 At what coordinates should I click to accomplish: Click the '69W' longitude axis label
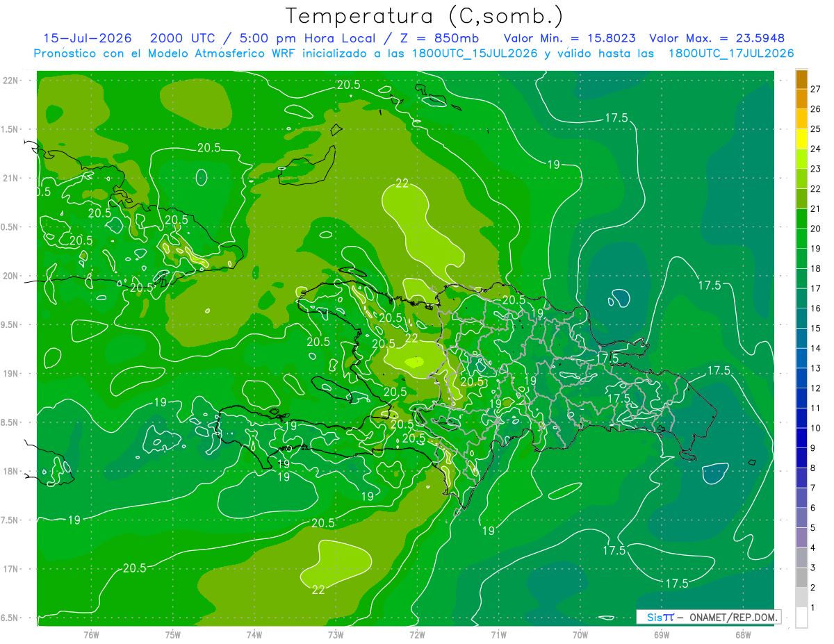(x=661, y=635)
